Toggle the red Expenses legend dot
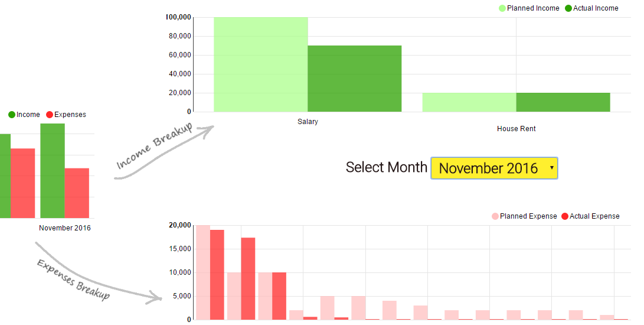The height and width of the screenshot is (325, 644). click(50, 115)
